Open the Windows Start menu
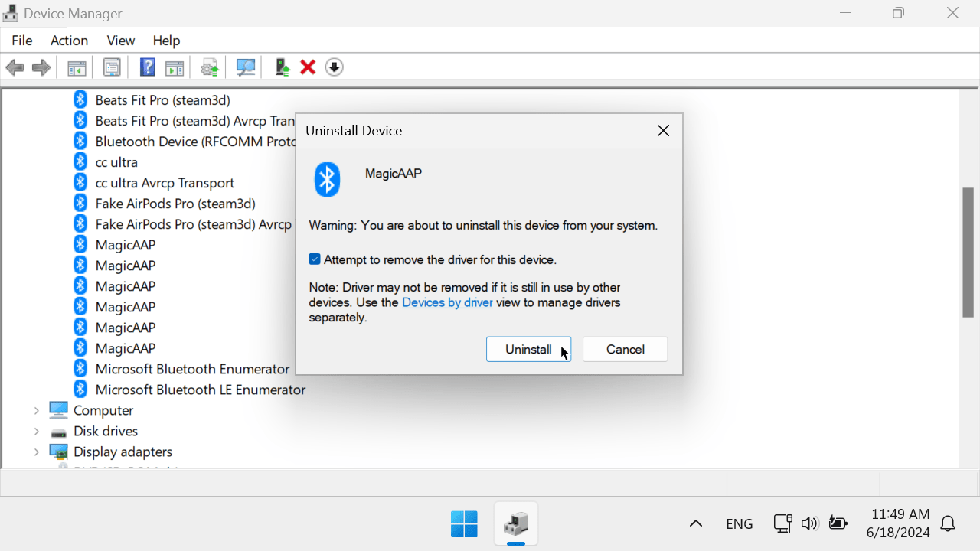The height and width of the screenshot is (551, 980). [x=464, y=523]
